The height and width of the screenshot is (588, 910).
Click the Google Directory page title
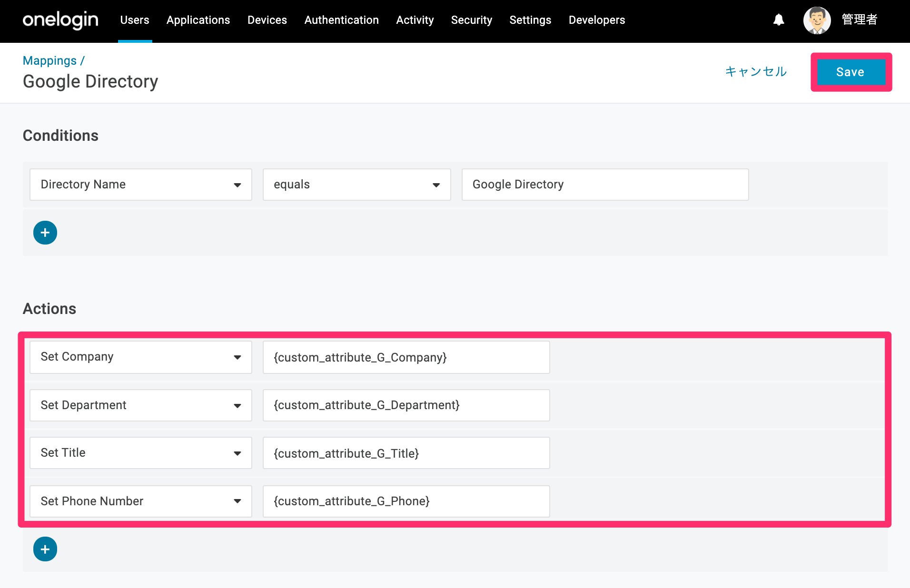(90, 82)
